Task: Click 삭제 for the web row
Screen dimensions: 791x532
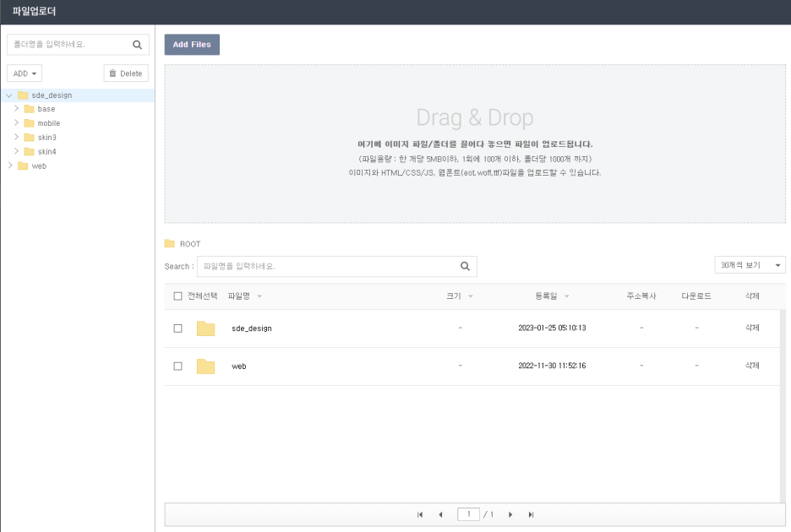Action: click(x=752, y=366)
